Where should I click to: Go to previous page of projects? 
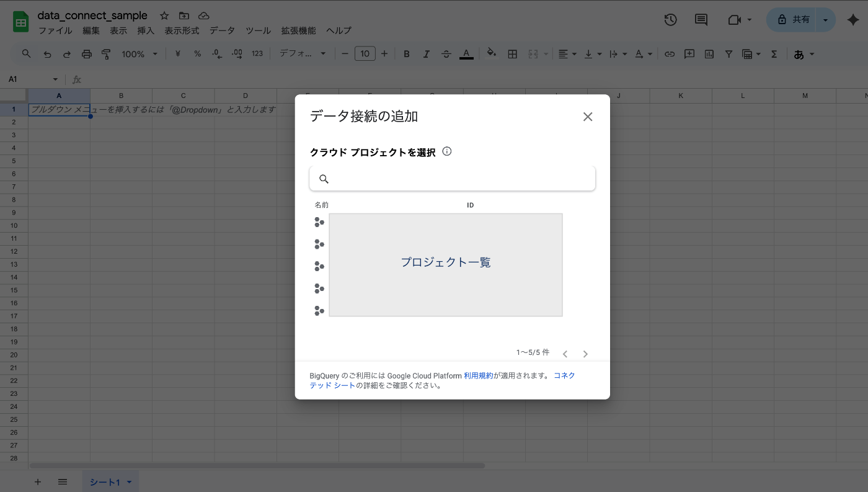[565, 354]
